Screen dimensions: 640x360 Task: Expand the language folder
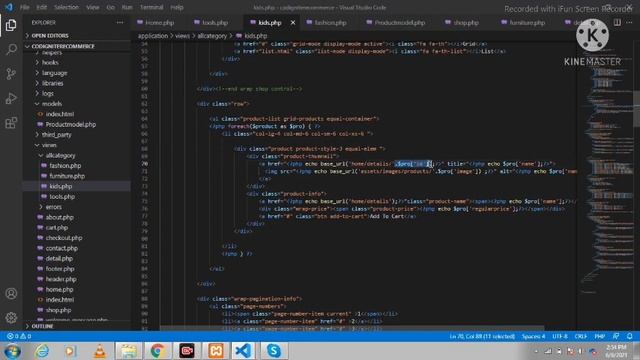tap(55, 73)
